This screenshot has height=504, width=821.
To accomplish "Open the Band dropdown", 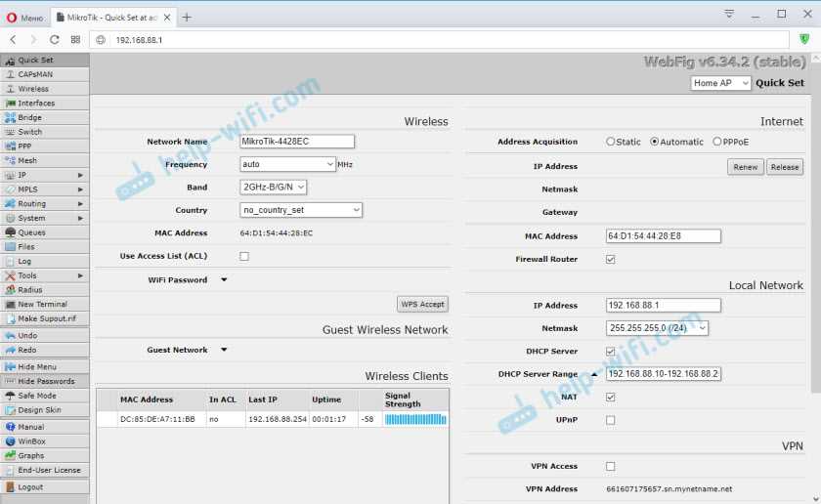I will click(274, 187).
